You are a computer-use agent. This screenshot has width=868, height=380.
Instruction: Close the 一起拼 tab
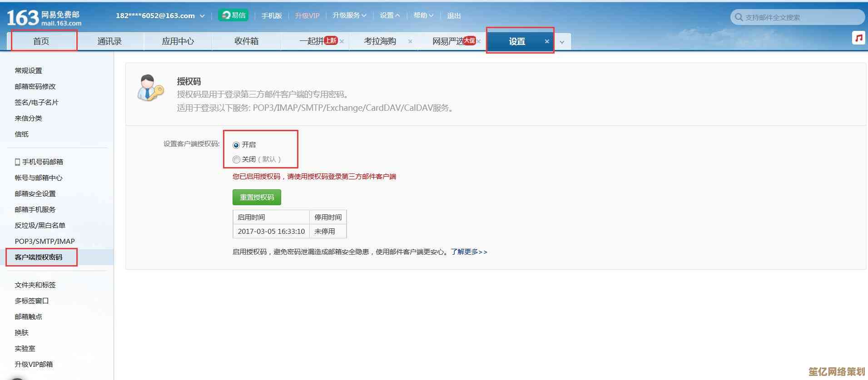click(x=342, y=41)
